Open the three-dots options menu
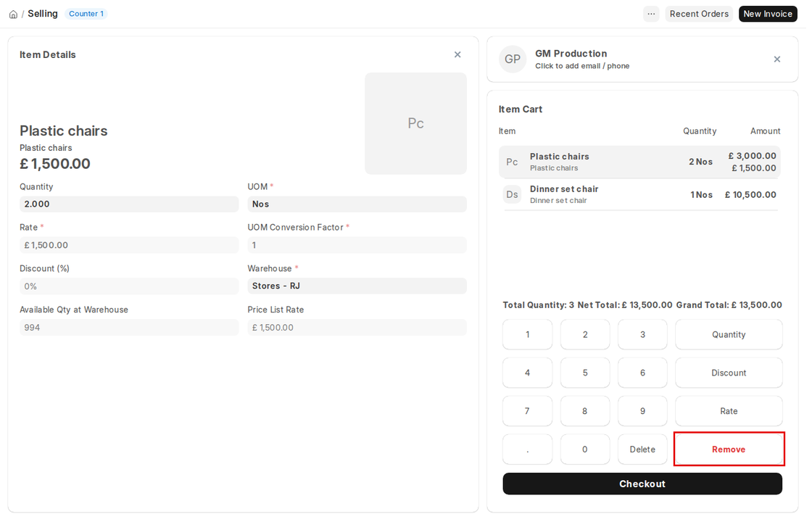 point(651,14)
